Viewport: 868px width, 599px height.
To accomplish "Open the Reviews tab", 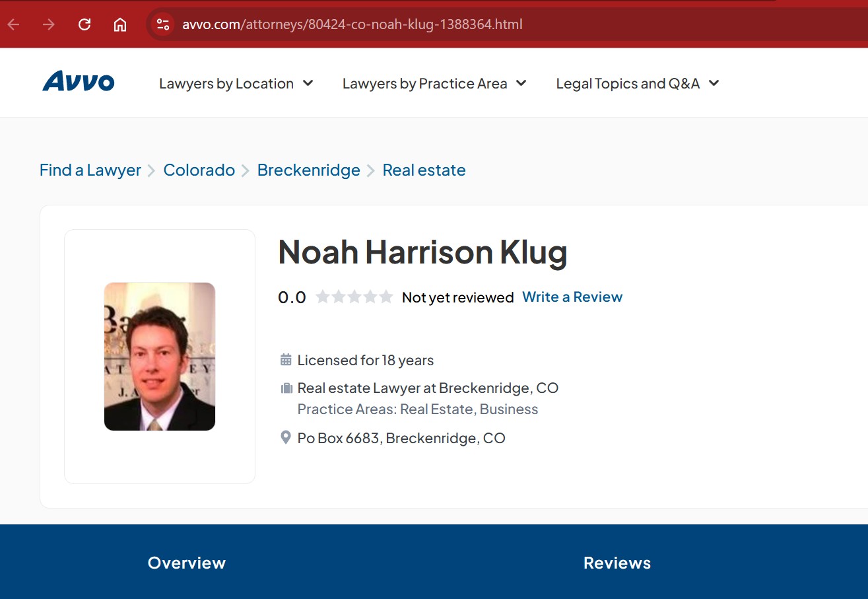I will pos(617,563).
